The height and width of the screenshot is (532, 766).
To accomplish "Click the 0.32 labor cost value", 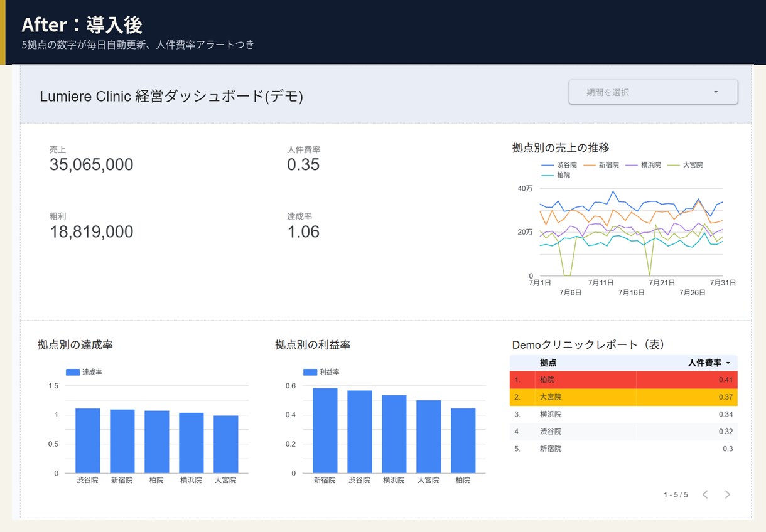I will [x=726, y=432].
